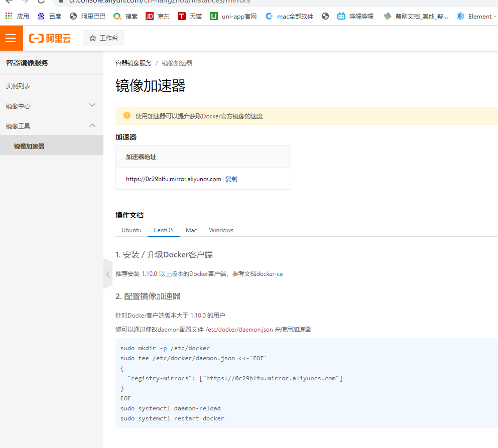
Task: Click the browser back arrow
Action: tap(9, 2)
